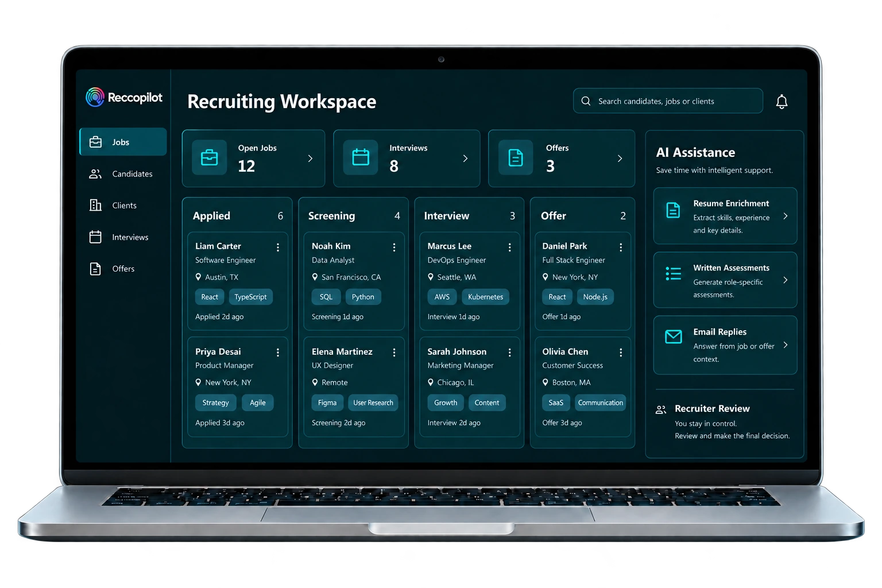Viewport: 882px width, 588px height.
Task: Open Clients in the sidebar
Action: pyautogui.click(x=123, y=206)
